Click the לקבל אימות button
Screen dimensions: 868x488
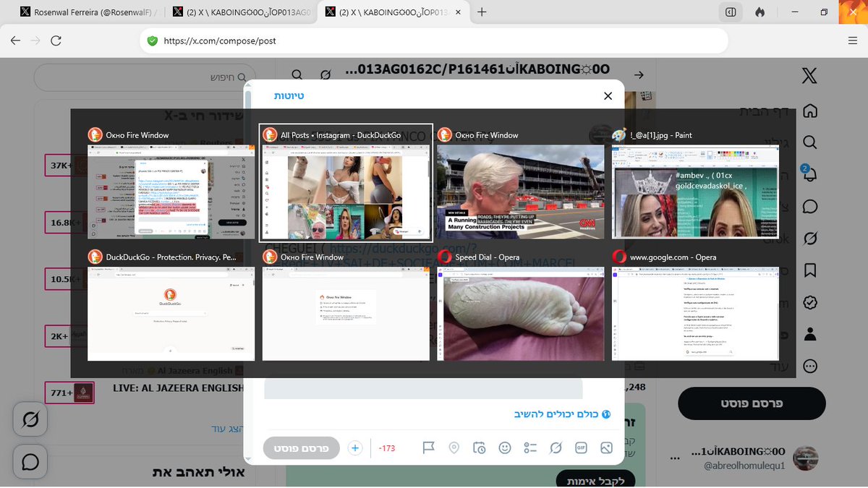click(x=595, y=479)
